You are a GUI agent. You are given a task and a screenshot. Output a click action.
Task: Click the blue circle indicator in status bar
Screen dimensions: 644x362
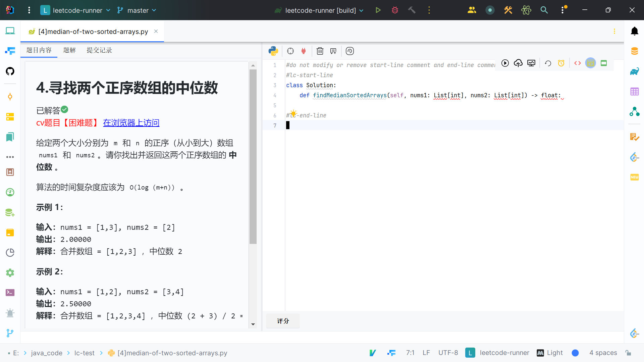(575, 353)
